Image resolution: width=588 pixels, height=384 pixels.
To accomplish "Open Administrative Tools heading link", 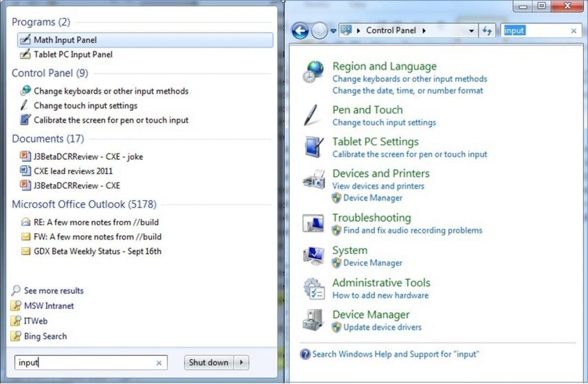I will [x=381, y=282].
